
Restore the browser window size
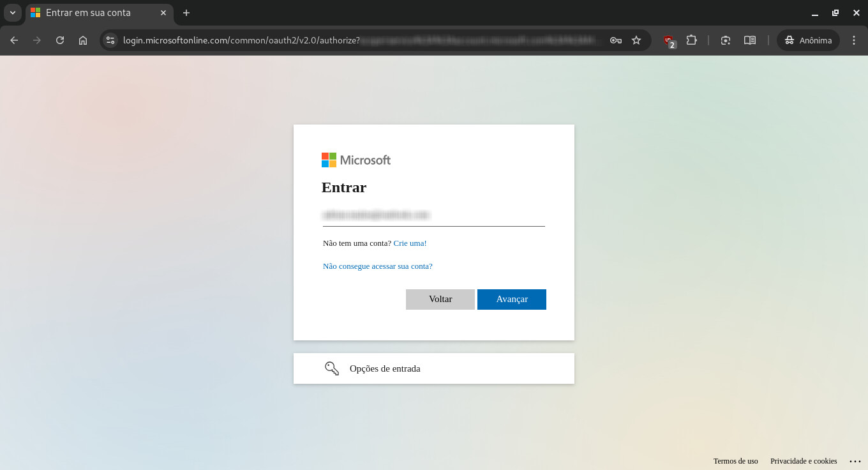[x=835, y=13]
